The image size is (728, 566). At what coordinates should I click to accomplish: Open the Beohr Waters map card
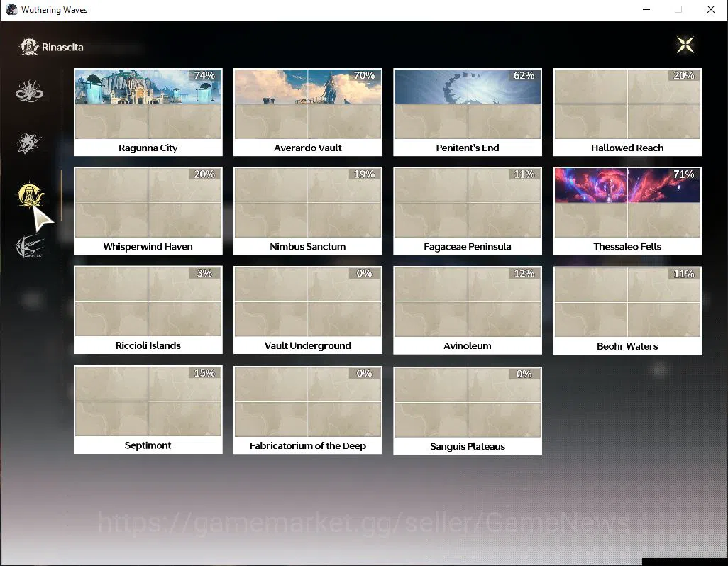point(627,311)
